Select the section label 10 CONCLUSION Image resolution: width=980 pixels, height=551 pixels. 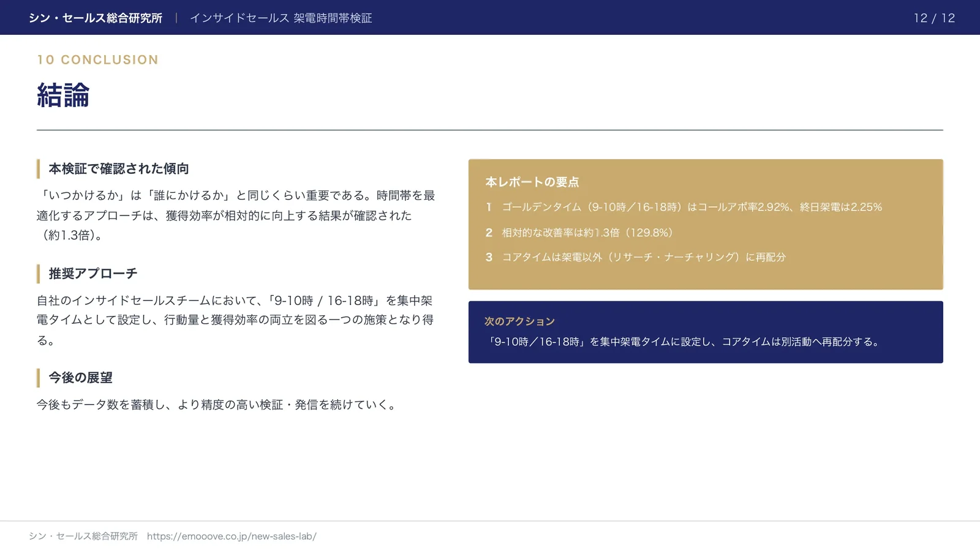click(97, 59)
